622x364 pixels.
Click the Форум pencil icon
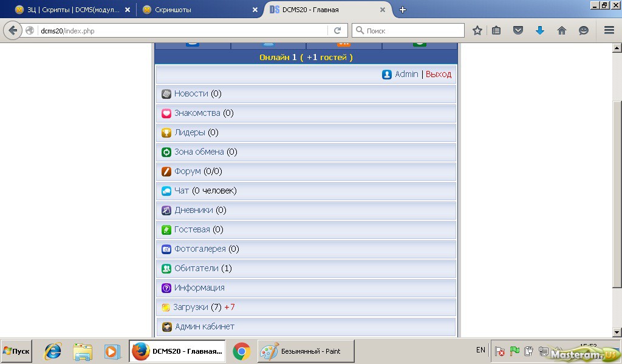(166, 172)
